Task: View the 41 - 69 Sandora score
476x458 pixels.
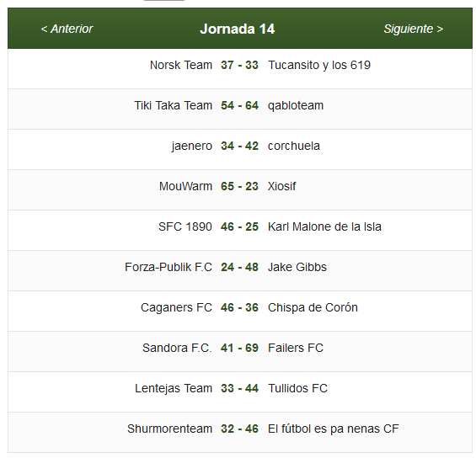Action: pyautogui.click(x=239, y=348)
